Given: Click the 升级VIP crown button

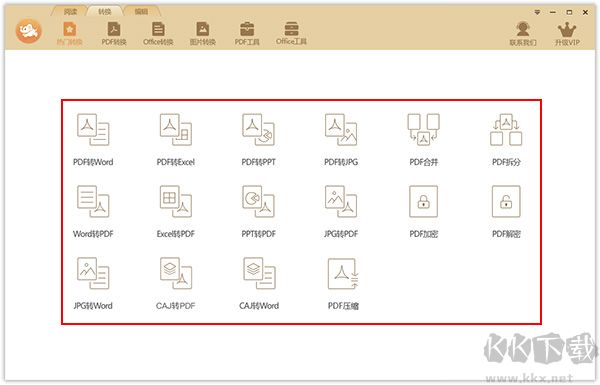Looking at the screenshot, I should [567, 34].
